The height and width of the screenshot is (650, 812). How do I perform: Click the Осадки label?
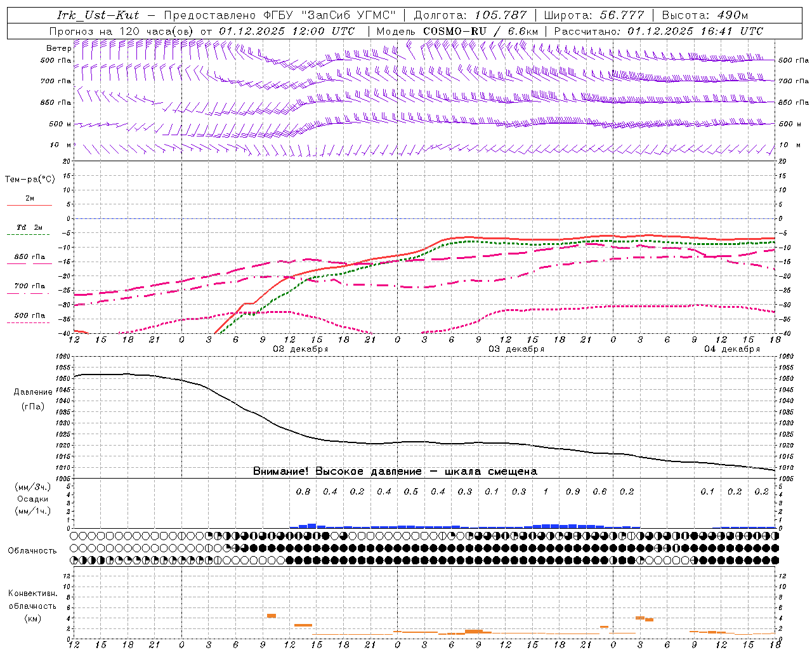[x=33, y=499]
